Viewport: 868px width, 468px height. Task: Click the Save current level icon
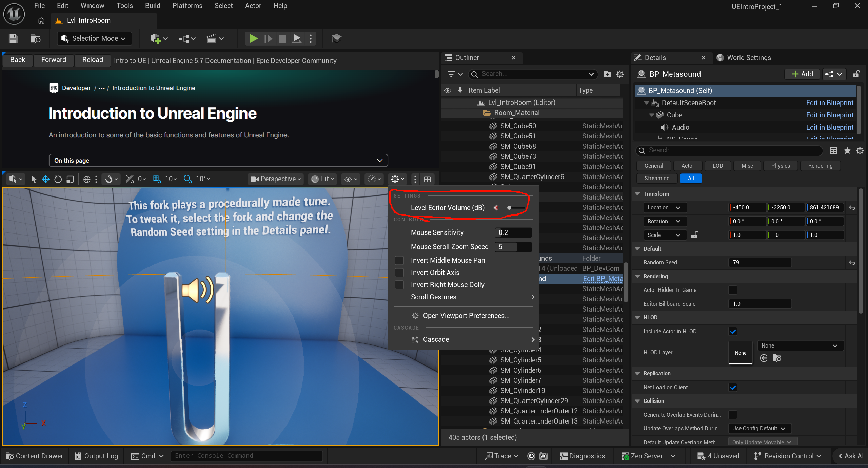(13, 38)
